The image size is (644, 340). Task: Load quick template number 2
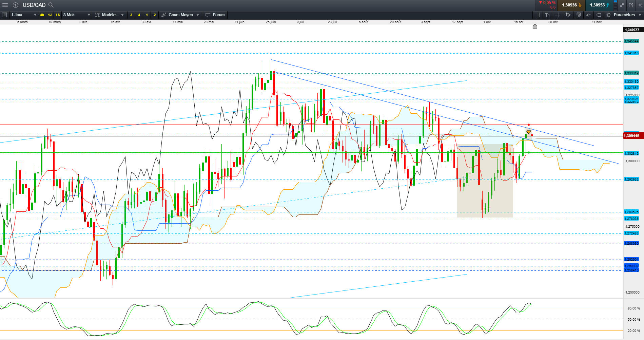(155, 15)
